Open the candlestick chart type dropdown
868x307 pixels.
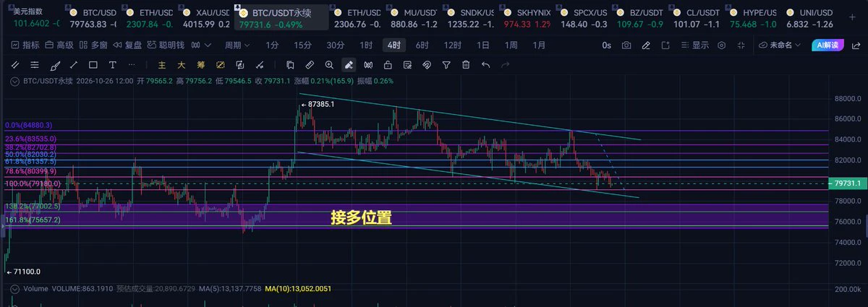click(201, 45)
